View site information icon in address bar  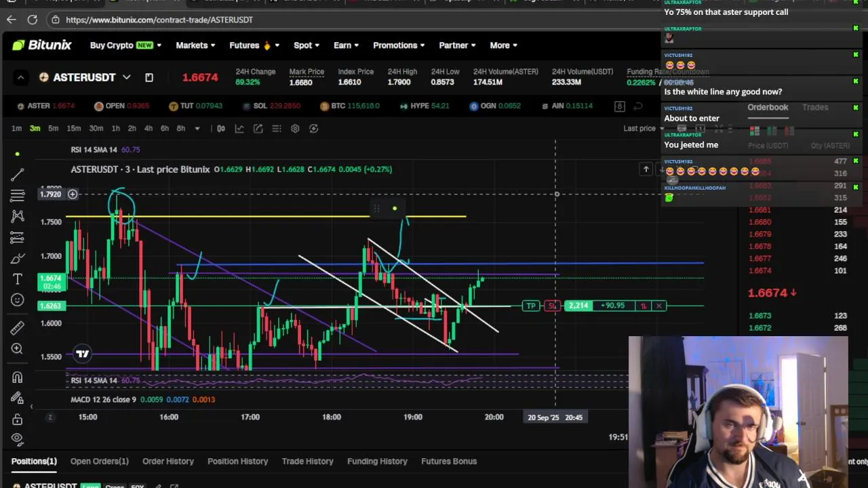coord(56,20)
